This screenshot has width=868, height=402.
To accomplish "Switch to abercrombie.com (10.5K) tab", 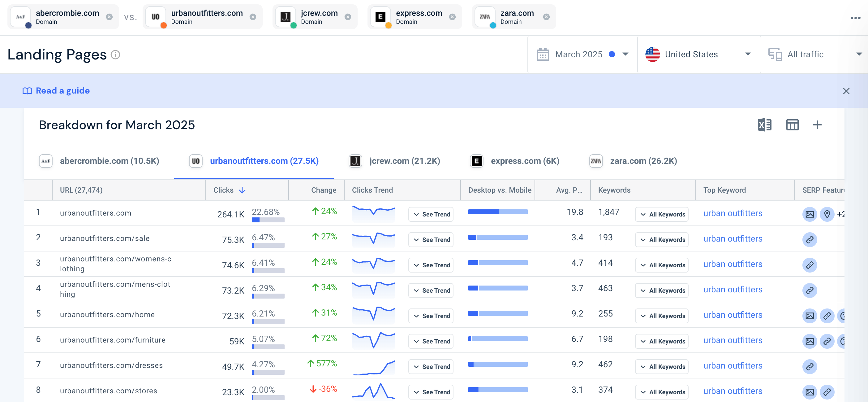I will pyautogui.click(x=99, y=161).
